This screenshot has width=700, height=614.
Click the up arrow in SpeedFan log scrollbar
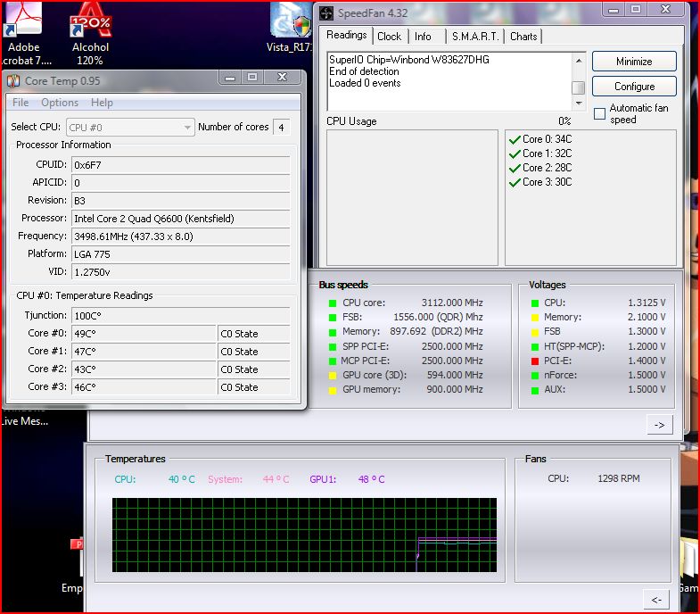point(579,60)
